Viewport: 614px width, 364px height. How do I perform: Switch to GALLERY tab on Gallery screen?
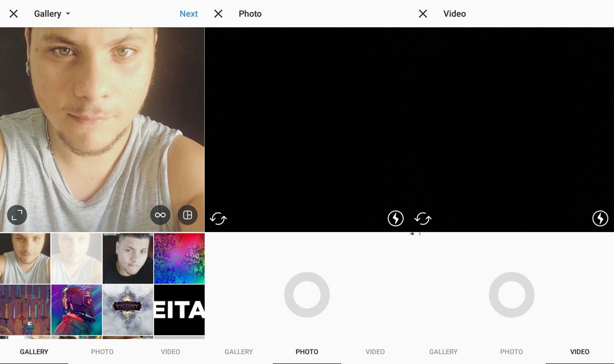click(34, 352)
